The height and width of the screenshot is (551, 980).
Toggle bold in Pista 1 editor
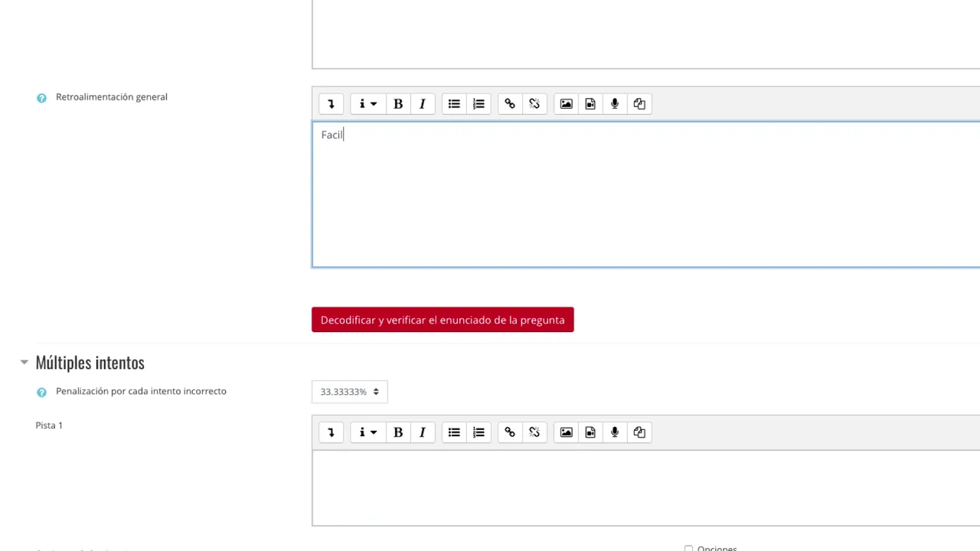pos(398,432)
